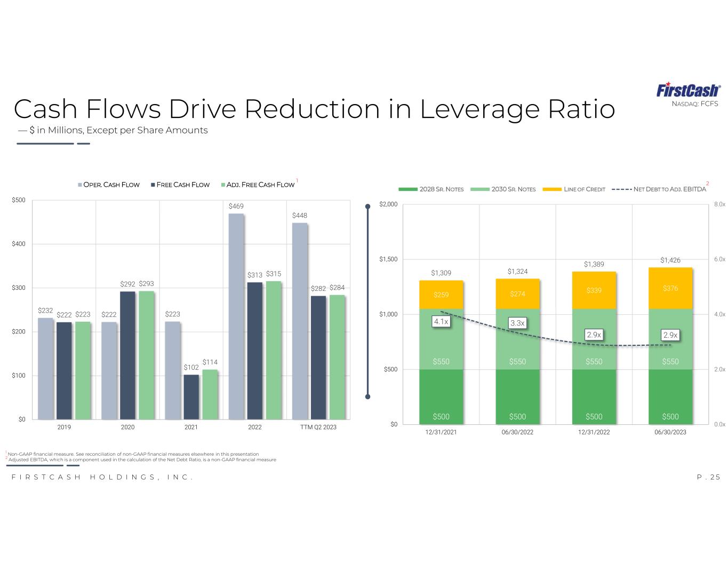Click the FirstCash logo

click(687, 90)
